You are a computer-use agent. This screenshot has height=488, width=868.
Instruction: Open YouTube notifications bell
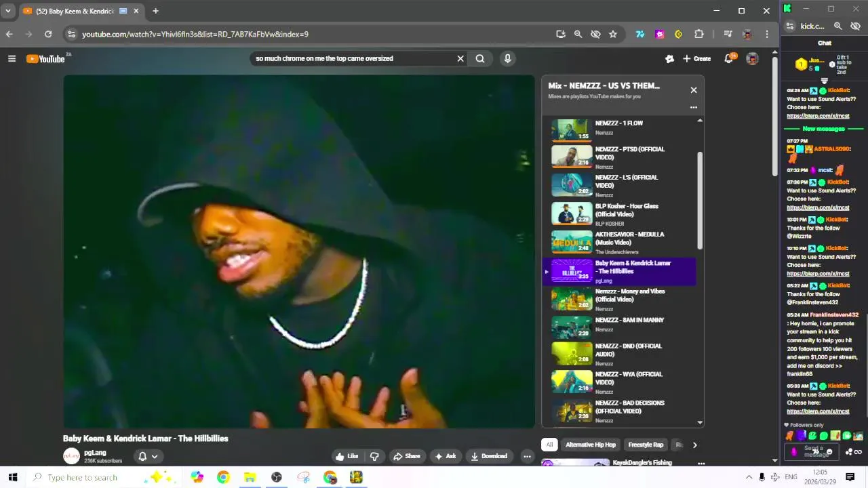(x=729, y=59)
